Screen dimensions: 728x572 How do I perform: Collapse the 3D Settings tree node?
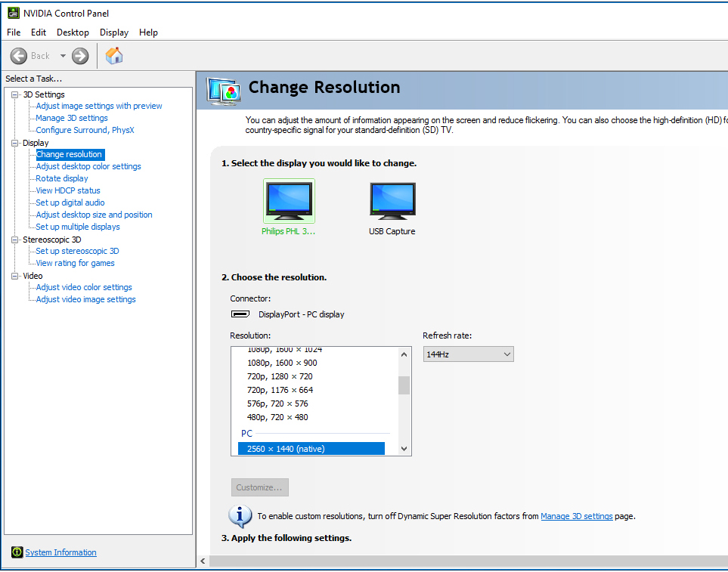tap(14, 94)
